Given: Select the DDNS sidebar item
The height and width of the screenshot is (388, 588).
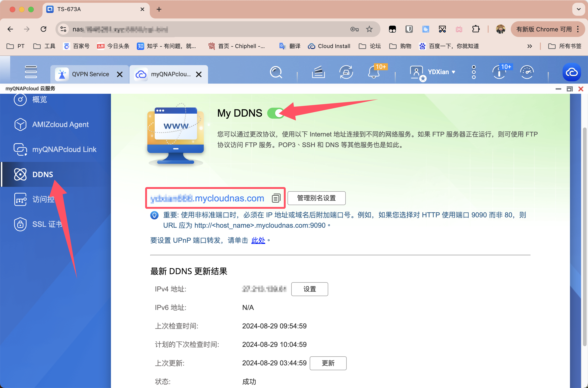Looking at the screenshot, I should (x=55, y=174).
